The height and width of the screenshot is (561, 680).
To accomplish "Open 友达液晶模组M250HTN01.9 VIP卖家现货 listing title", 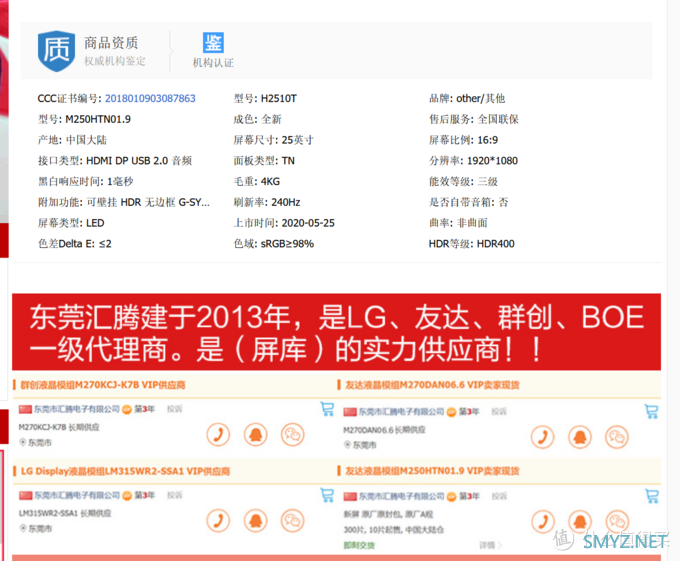I will [432, 471].
